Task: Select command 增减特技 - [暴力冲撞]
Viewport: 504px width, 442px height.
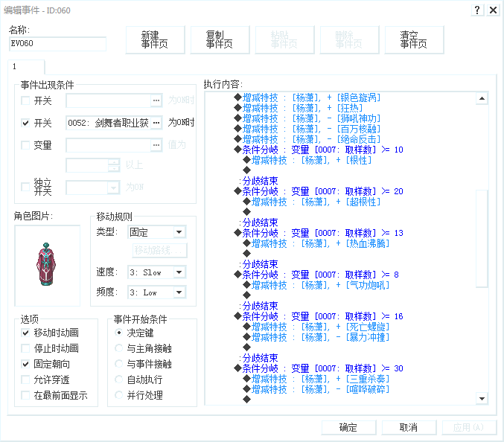Action: coord(316,337)
